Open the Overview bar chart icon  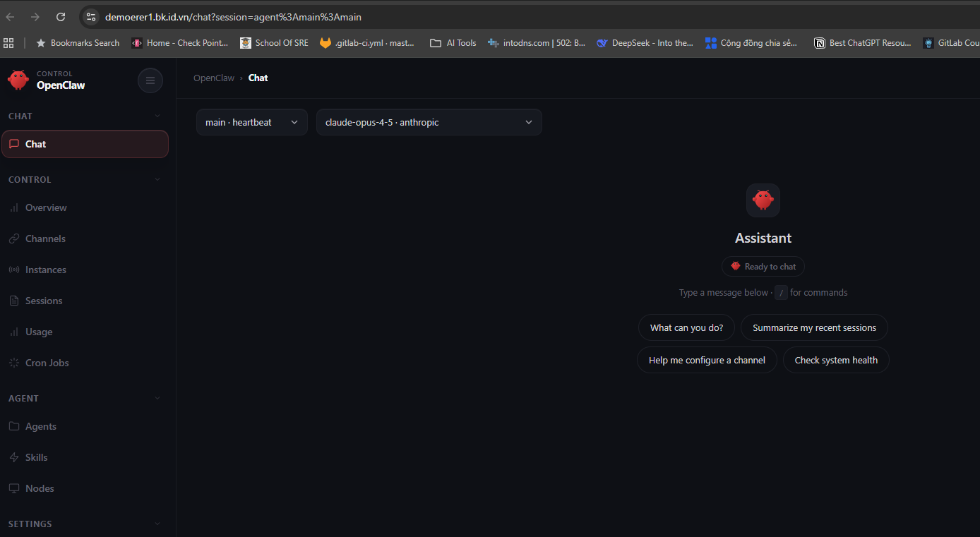pos(14,207)
